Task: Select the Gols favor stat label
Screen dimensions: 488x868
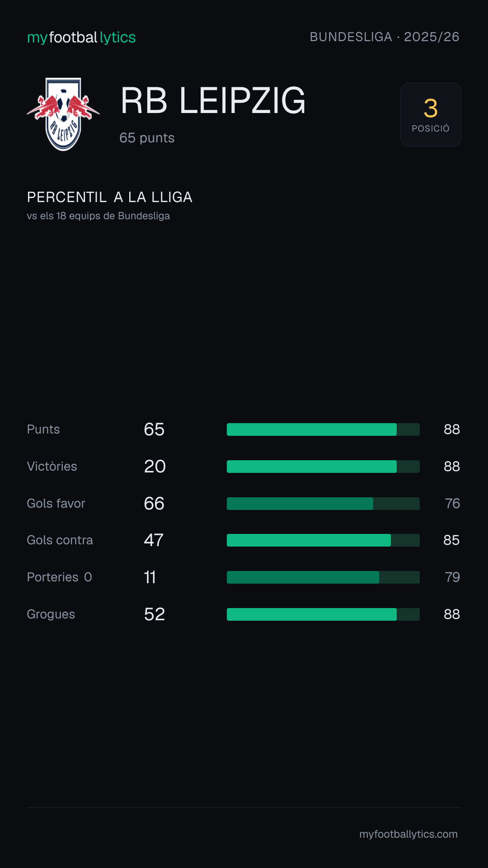Action: pyautogui.click(x=56, y=504)
